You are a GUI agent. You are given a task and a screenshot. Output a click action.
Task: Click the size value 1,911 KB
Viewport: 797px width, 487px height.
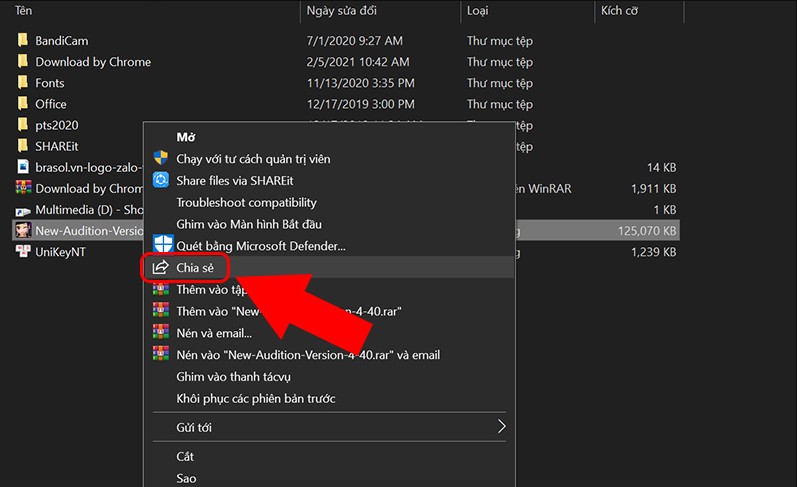point(654,189)
